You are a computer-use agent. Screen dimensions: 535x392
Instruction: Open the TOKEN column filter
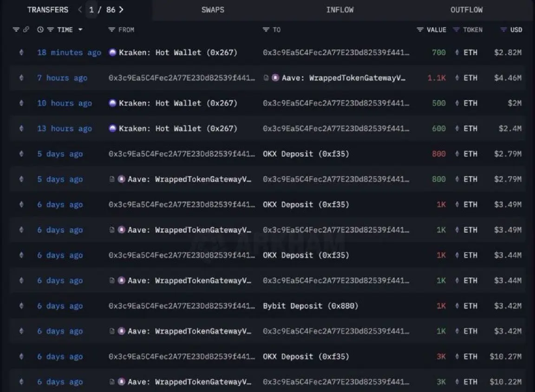point(456,30)
